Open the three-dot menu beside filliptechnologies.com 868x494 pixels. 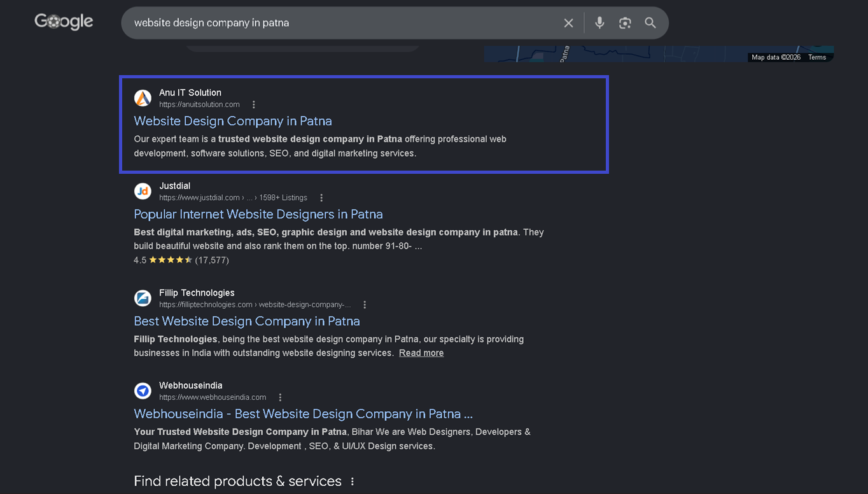[x=365, y=305]
